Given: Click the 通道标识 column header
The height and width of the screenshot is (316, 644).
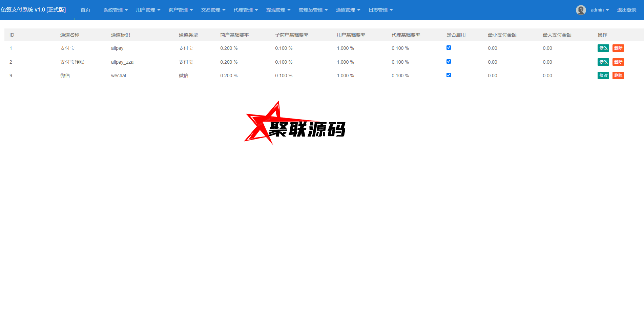Looking at the screenshot, I should coord(121,35).
